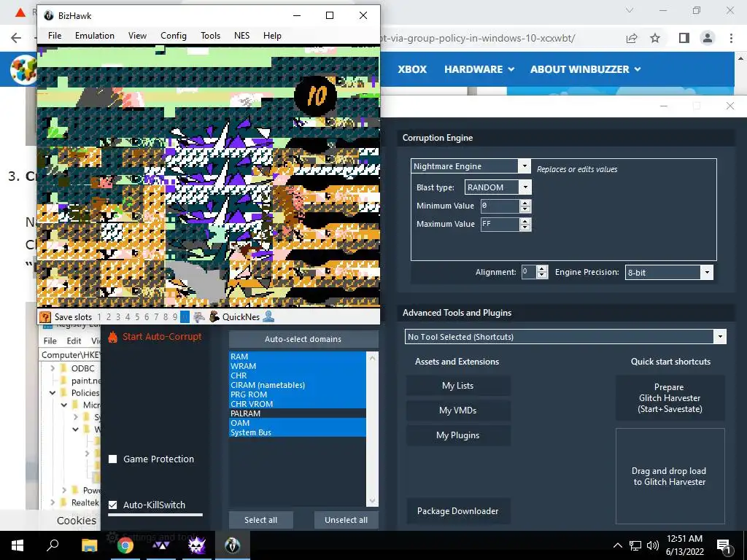Open the Engine Precision 8-bit dropdown

tap(707, 273)
